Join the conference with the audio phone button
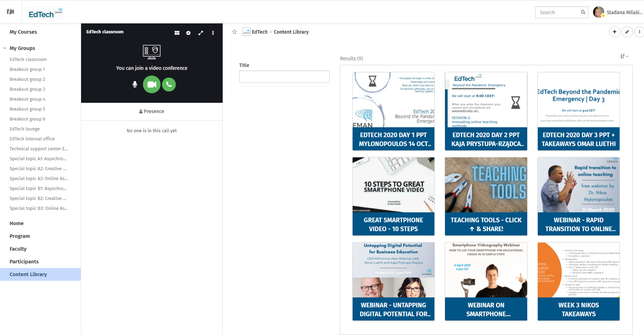 click(x=169, y=84)
